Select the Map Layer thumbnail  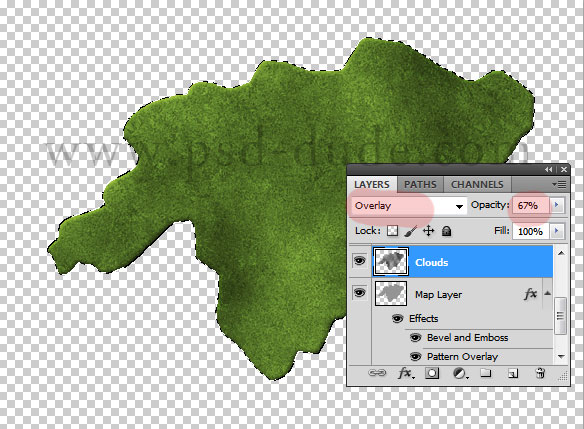coord(391,294)
